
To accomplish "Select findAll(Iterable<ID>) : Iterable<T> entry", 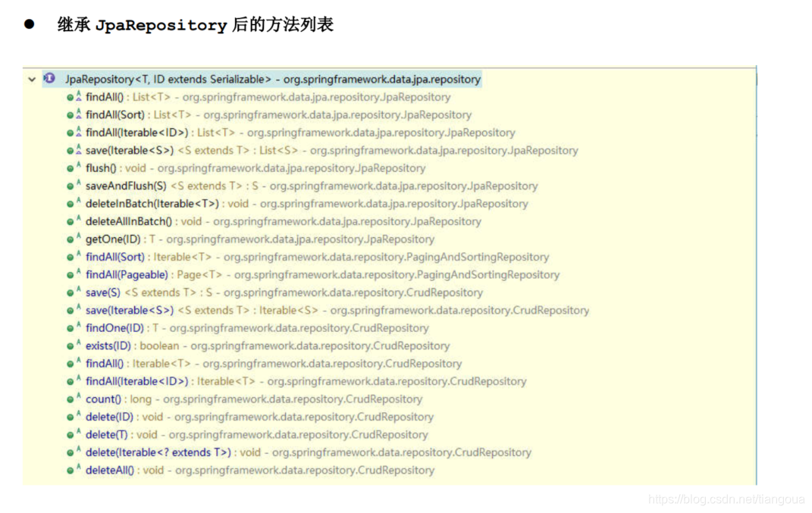I will click(x=306, y=381).
